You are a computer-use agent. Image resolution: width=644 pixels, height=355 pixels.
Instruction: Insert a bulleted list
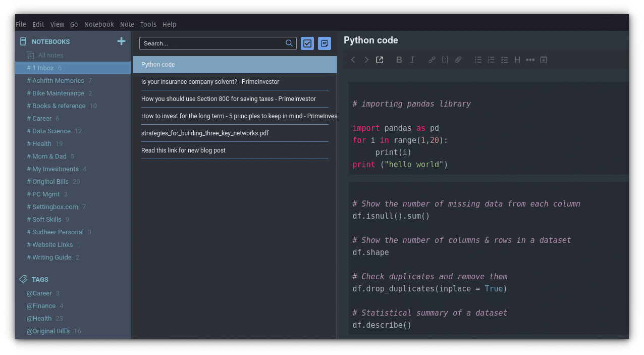tap(478, 60)
